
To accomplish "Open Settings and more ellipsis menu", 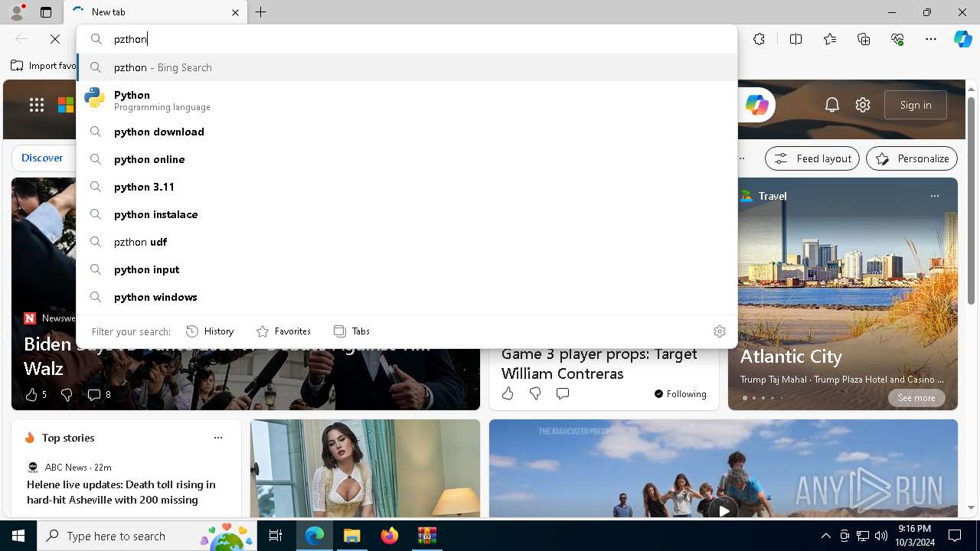I will 931,39.
